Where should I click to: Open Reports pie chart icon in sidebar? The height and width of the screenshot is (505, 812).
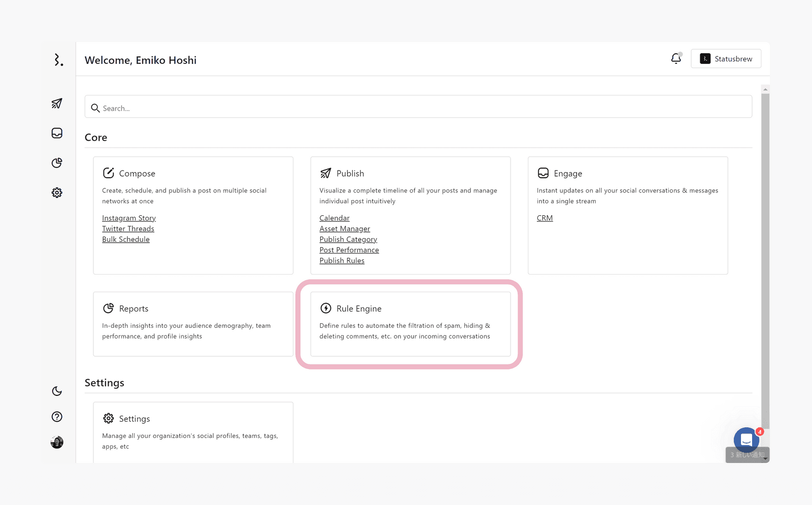pos(57,163)
